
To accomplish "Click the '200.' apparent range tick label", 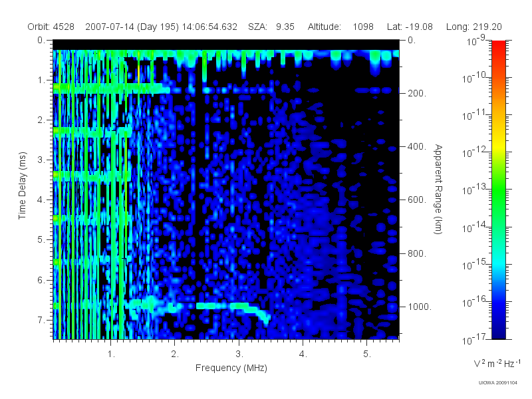I will click(417, 93).
